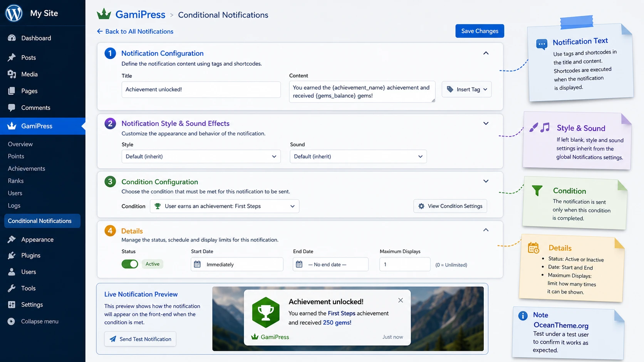Click the Content text area
The height and width of the screenshot is (362, 644).
(362, 92)
